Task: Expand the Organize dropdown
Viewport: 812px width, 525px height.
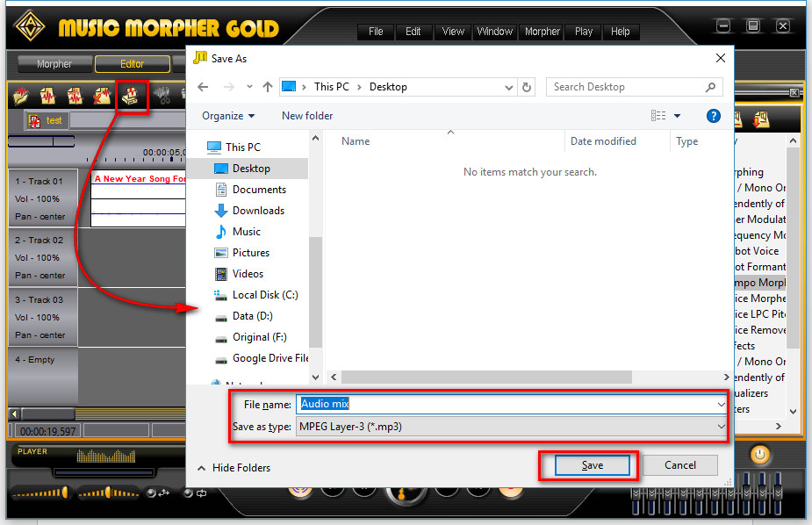Action: [228, 116]
